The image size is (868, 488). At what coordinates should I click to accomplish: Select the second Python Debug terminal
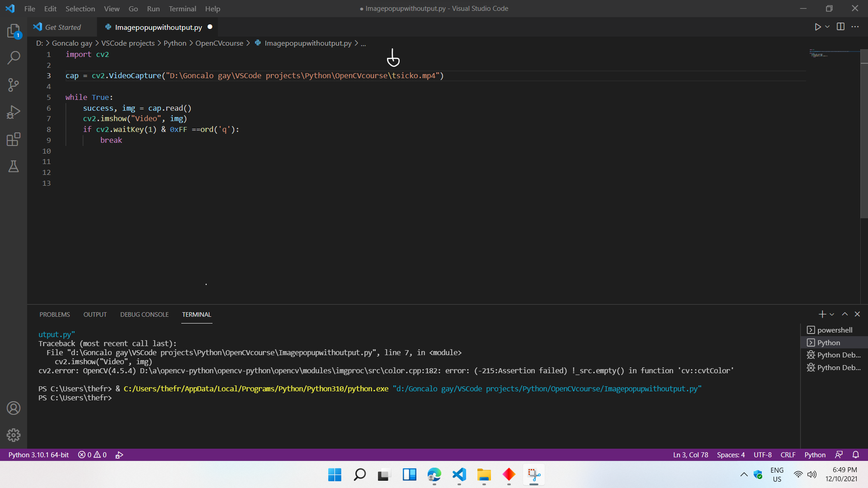[x=834, y=367]
